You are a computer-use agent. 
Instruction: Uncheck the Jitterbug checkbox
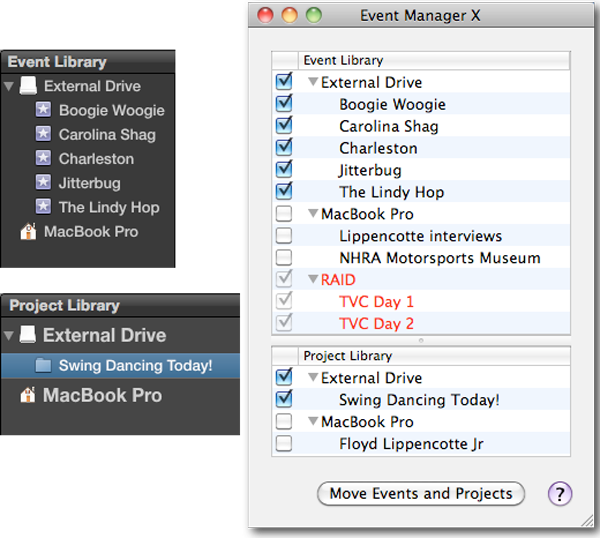pyautogui.click(x=284, y=169)
